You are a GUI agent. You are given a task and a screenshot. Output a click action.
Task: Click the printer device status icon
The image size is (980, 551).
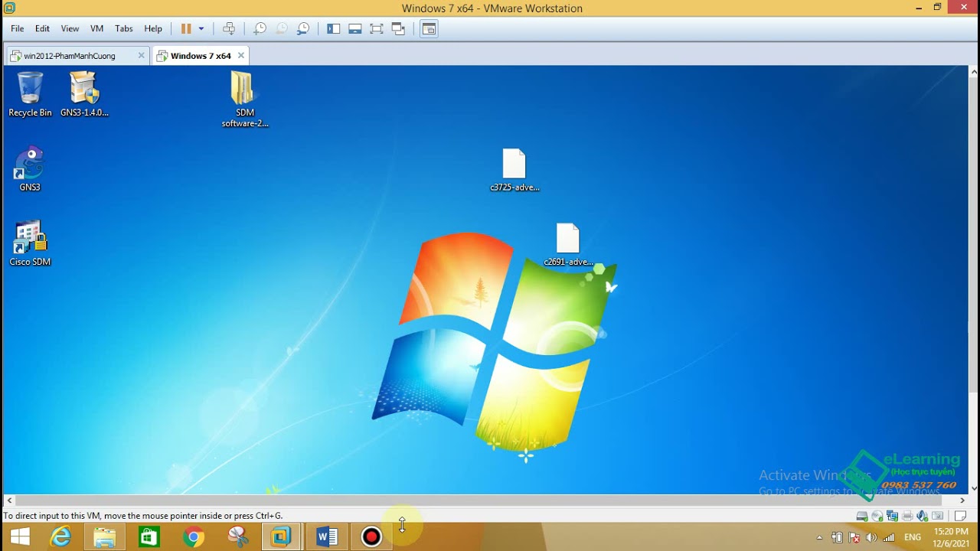907,516
